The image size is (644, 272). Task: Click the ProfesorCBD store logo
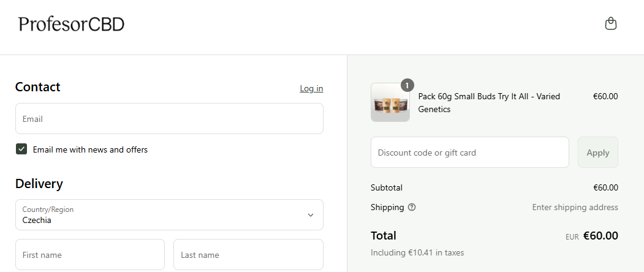tap(72, 25)
